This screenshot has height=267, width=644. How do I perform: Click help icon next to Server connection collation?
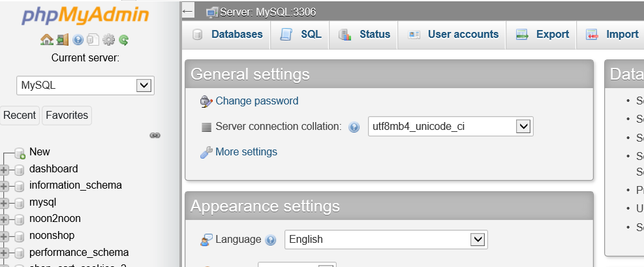[354, 127]
